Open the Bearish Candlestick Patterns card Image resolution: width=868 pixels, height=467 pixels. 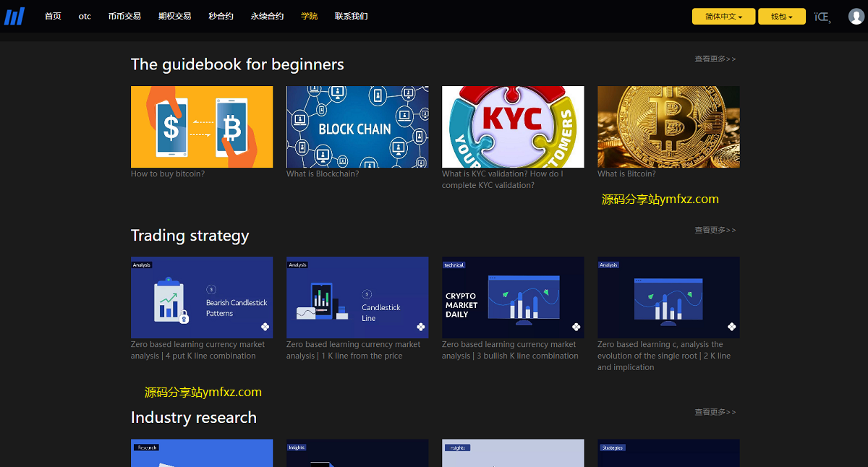(202, 297)
